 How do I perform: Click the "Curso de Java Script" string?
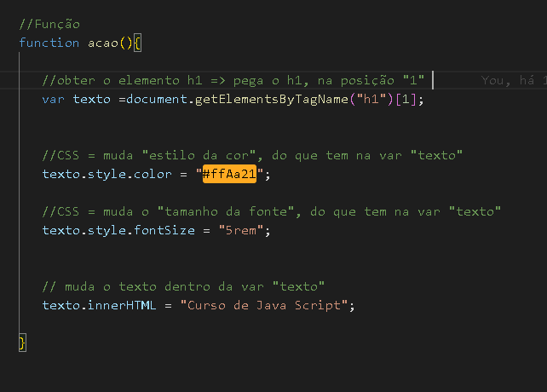click(x=264, y=305)
